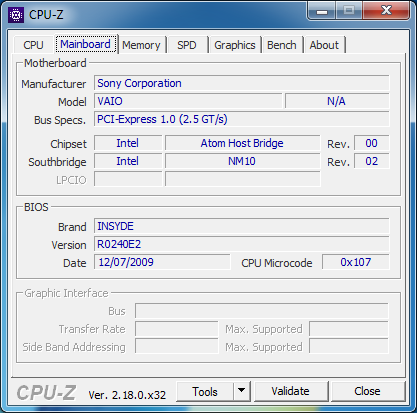This screenshot has height=414, width=417.
Task: Click the NM10 southbridge value
Action: 242,161
